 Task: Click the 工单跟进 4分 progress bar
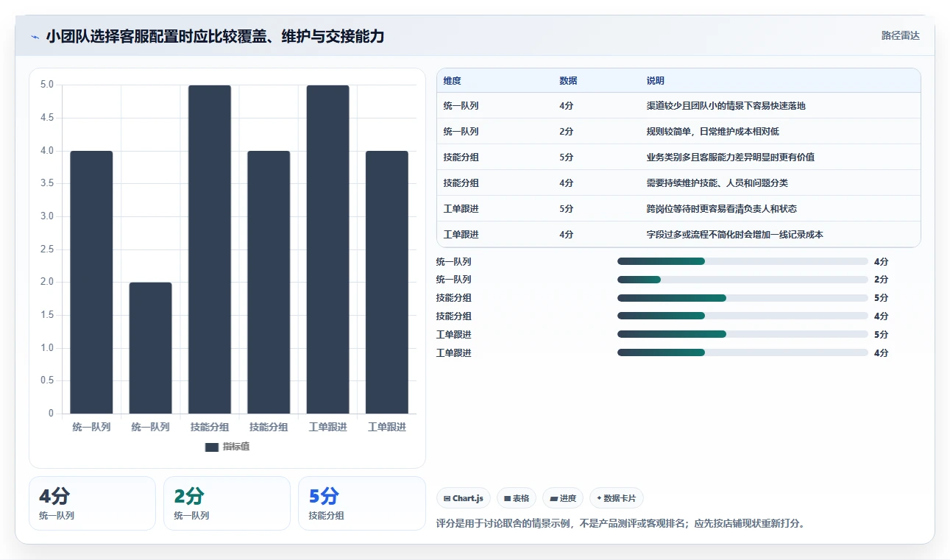point(743,352)
